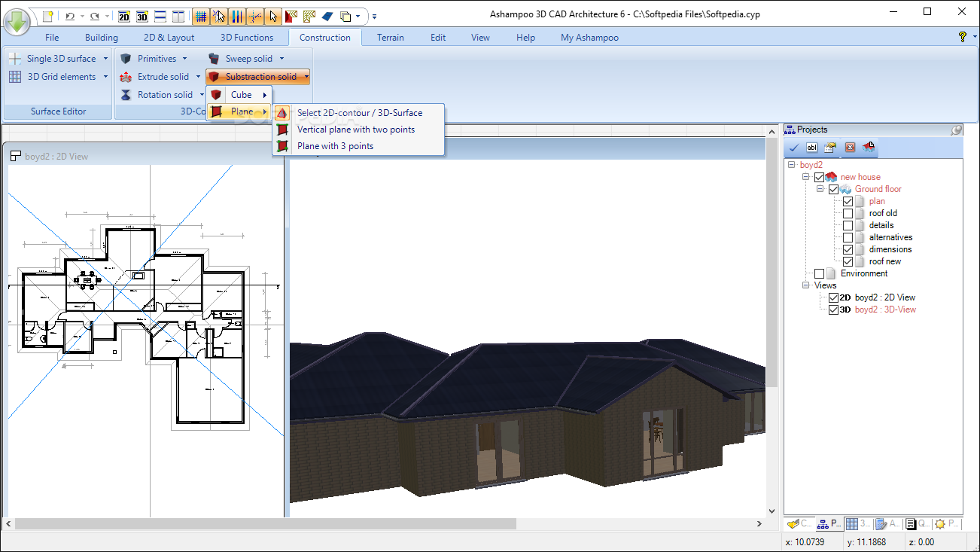980x552 pixels.
Task: Enable the 'details' layer checkbox
Action: 848,225
